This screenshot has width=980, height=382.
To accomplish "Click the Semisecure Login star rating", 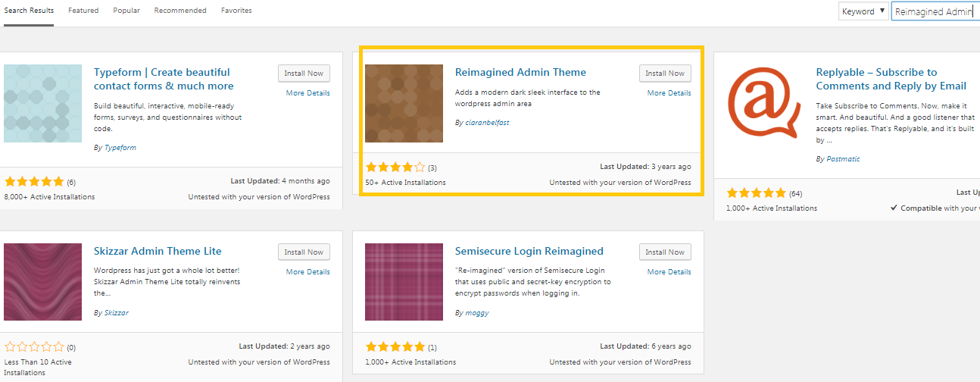I will (395, 347).
